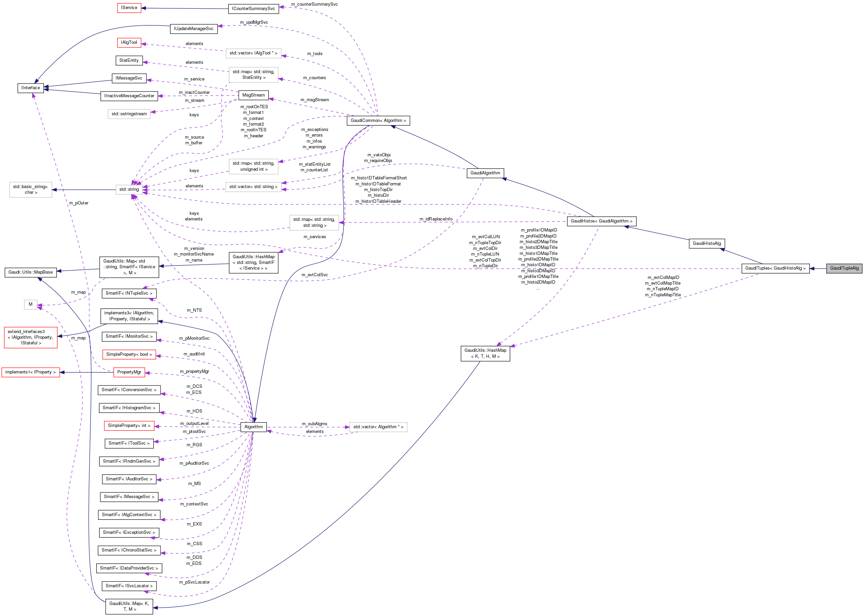Open the GaudiHistoAlg class node

(x=707, y=244)
